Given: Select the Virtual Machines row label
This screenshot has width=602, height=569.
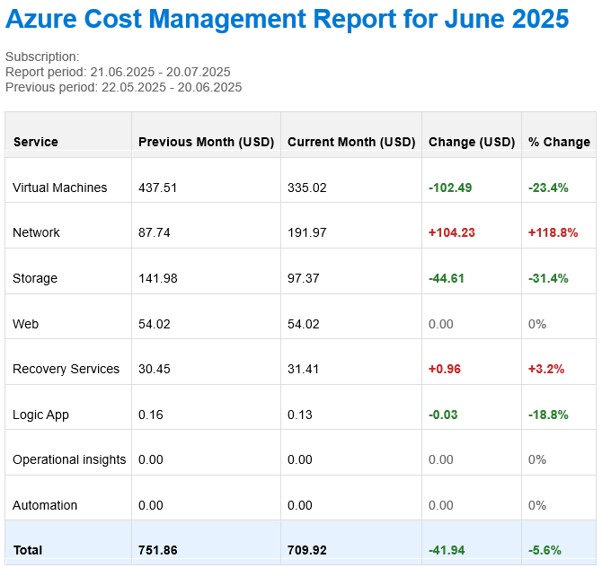Looking at the screenshot, I should (x=60, y=187).
